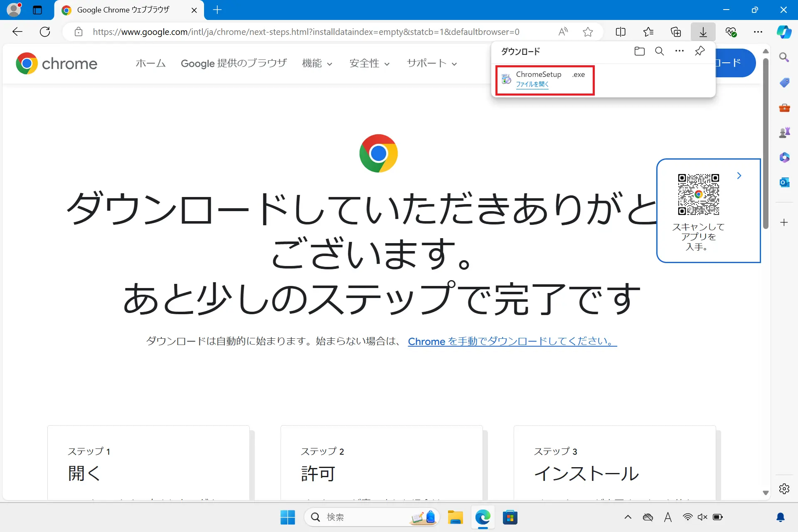Viewport: 798px width, 532px height.
Task: Expand the 機能 dropdown menu
Action: (x=317, y=63)
